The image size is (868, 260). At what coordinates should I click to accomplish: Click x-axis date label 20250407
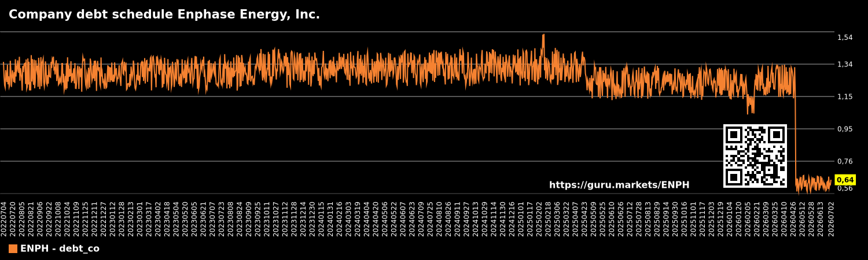tap(576, 219)
